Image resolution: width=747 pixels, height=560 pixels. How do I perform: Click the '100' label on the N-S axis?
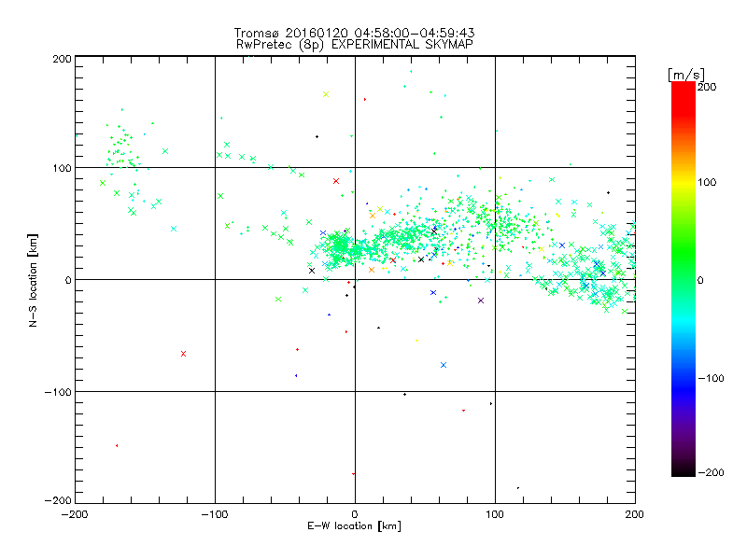click(x=63, y=168)
